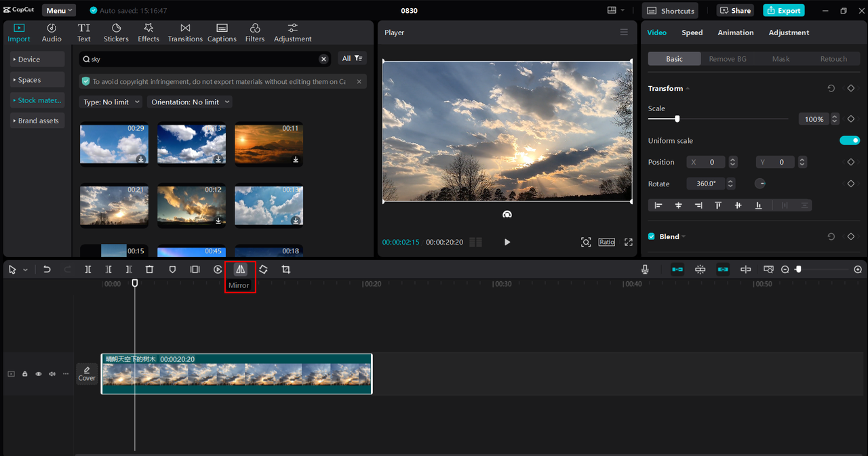The image size is (868, 456).
Task: Click the Ratio button in Player
Action: 606,242
